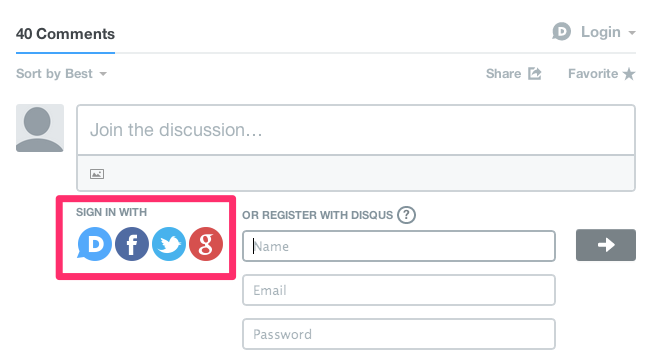Click the help question mark icon
Image resolution: width=664 pixels, height=361 pixels.
(x=406, y=215)
